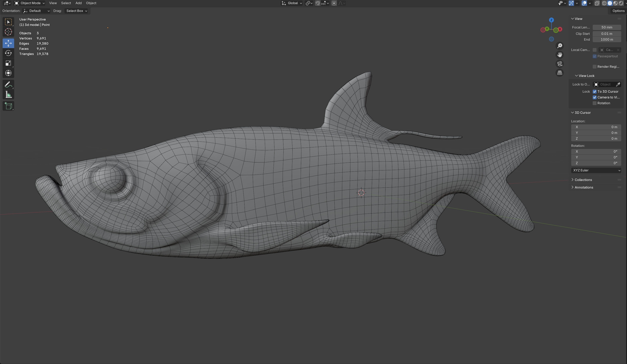
Task: Switch to orthographic view with grid icon
Action: click(560, 73)
